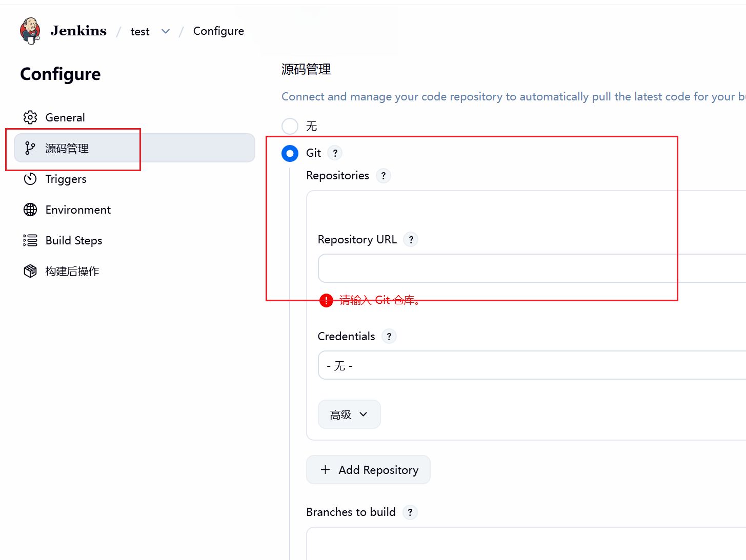746x560 pixels.
Task: Click the Repositories label
Action: coord(337,176)
